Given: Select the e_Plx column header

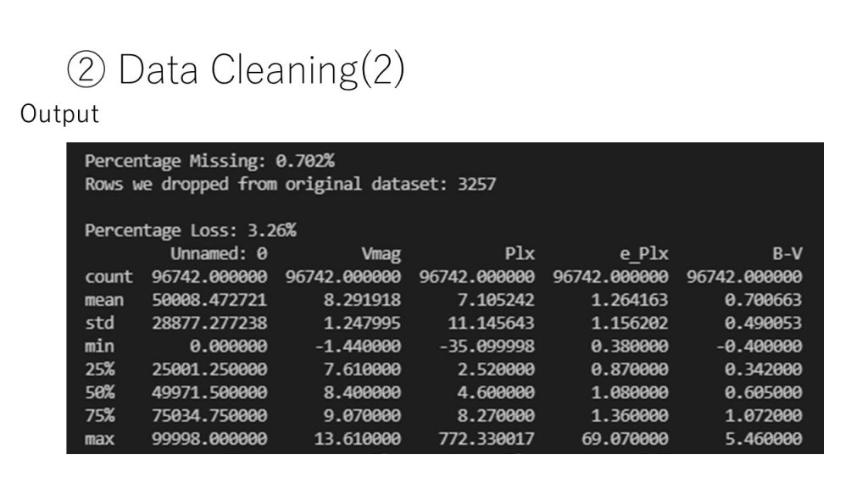Looking at the screenshot, I should 644,254.
